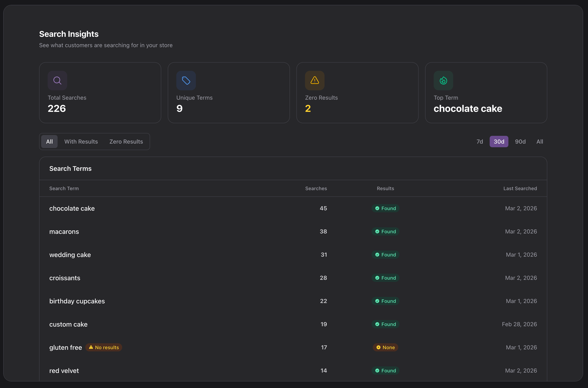Screen dimensions: 588x388
Task: Click the Found badge for custom cake
Action: [x=385, y=324]
